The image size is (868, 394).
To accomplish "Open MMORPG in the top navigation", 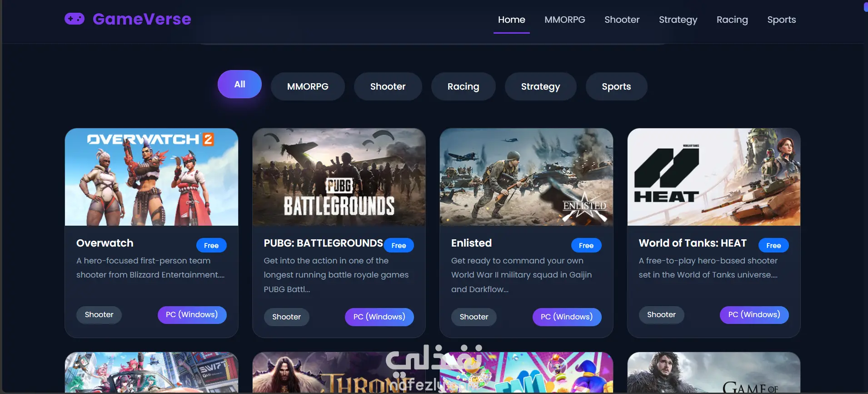I will tap(565, 20).
